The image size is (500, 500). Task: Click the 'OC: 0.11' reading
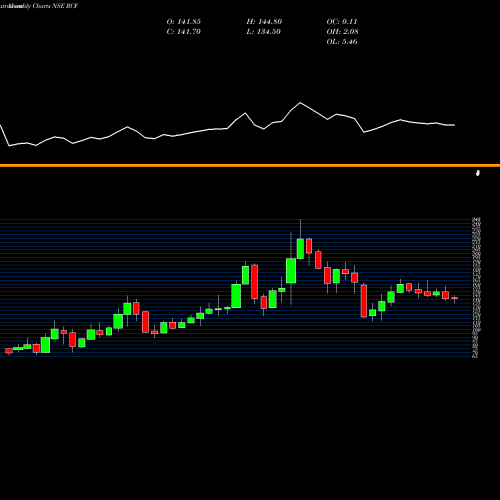[x=342, y=22]
